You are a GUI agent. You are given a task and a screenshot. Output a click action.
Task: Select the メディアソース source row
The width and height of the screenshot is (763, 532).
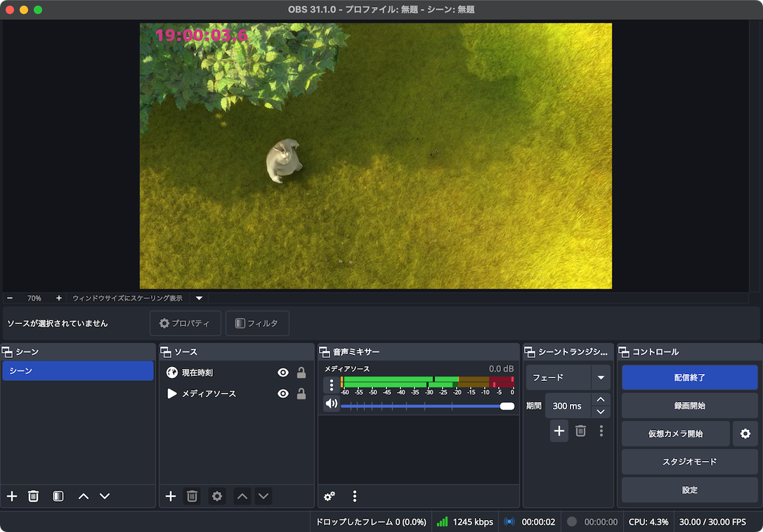[237, 394]
